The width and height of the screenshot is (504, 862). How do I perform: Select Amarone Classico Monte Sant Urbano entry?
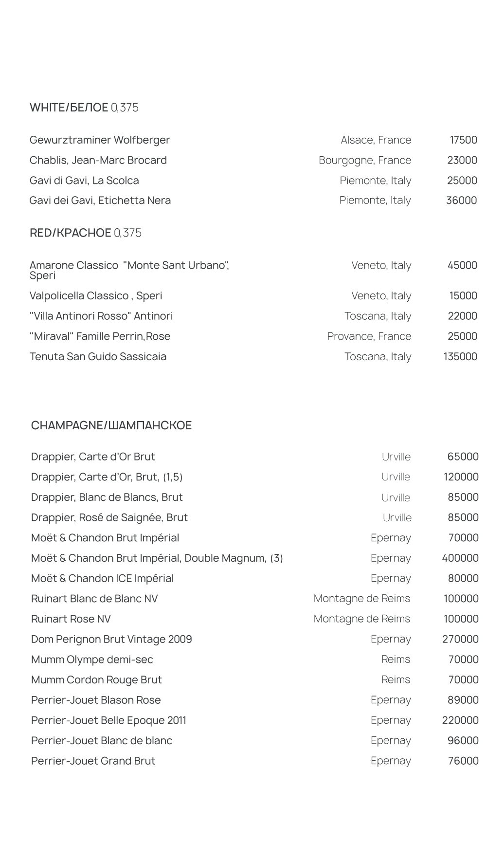[x=129, y=270]
